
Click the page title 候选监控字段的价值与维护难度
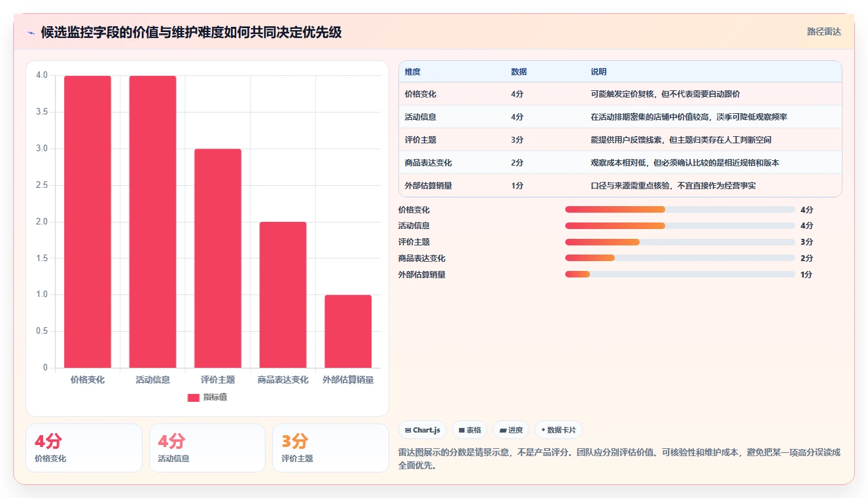tap(191, 33)
